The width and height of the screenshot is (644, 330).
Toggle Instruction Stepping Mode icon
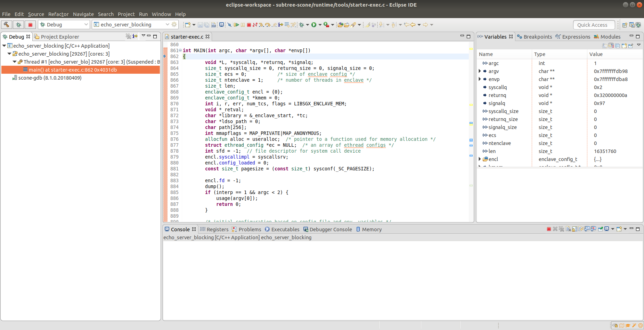pyautogui.click(x=281, y=24)
